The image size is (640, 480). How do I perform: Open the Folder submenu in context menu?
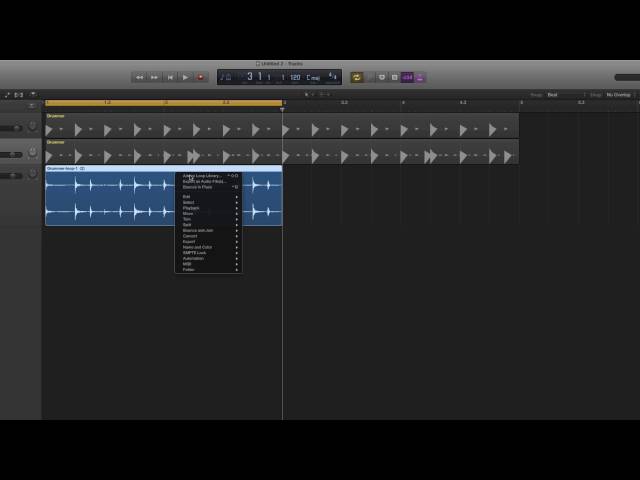[209, 269]
